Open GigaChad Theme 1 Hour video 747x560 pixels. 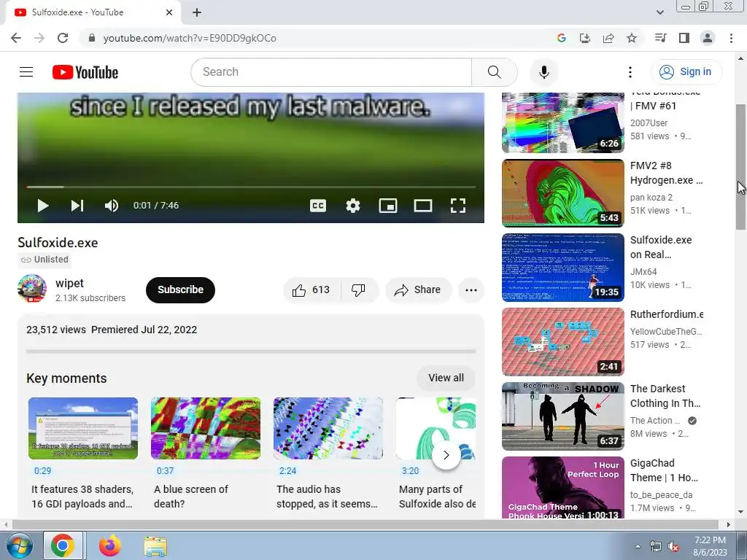pos(562,488)
